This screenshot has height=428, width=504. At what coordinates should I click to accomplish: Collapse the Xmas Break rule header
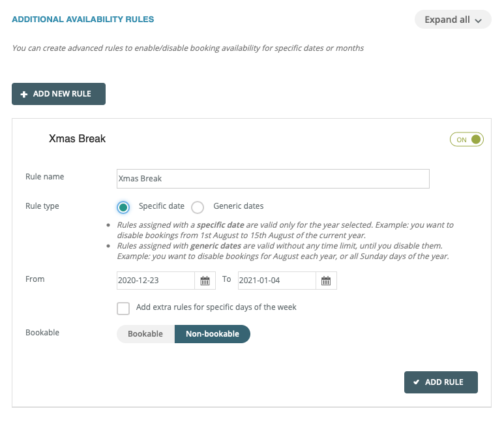[77, 139]
